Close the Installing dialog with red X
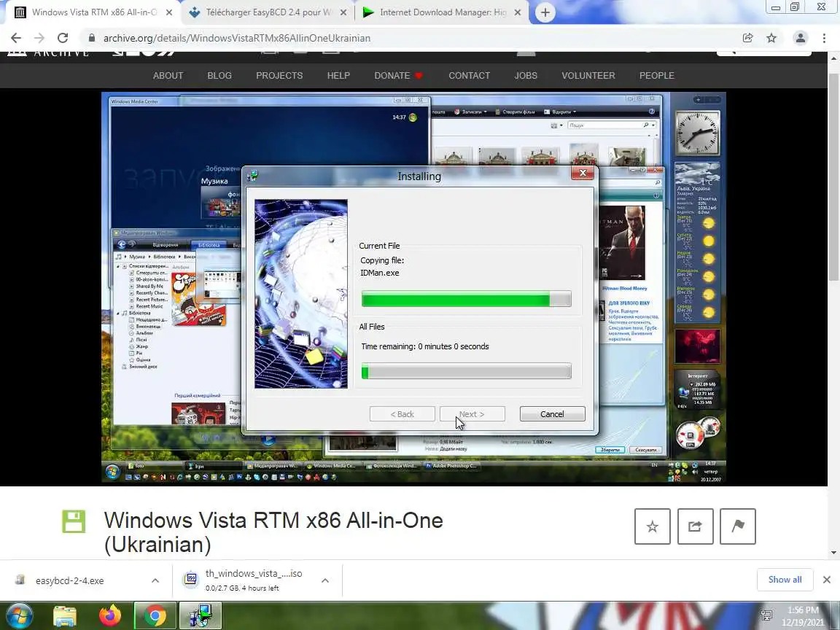Screen dimensions: 840x630 583,173
